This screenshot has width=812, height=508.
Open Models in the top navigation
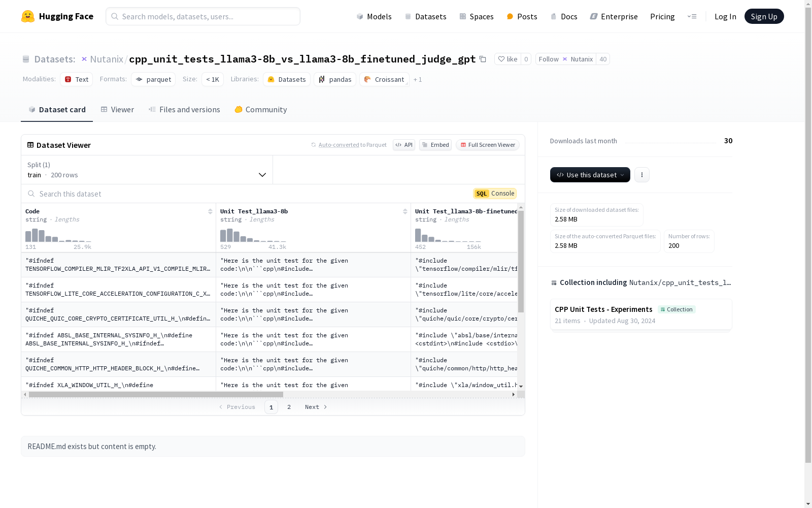(374, 16)
